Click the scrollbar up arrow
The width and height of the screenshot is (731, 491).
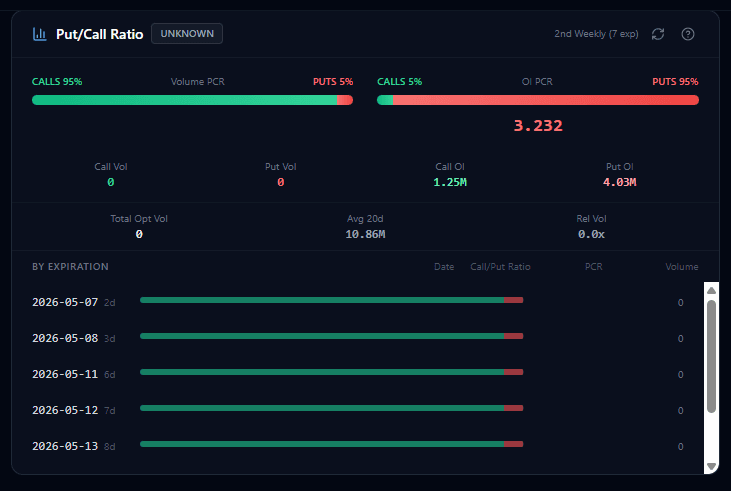711,290
